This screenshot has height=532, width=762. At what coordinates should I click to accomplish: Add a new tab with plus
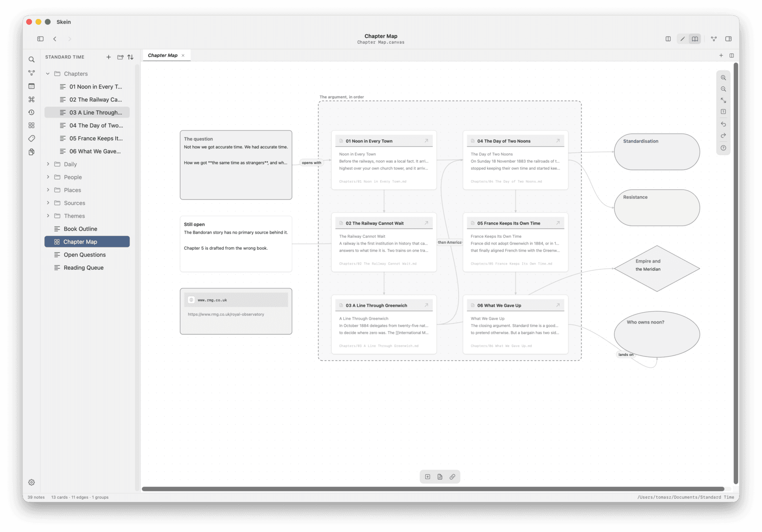(721, 56)
